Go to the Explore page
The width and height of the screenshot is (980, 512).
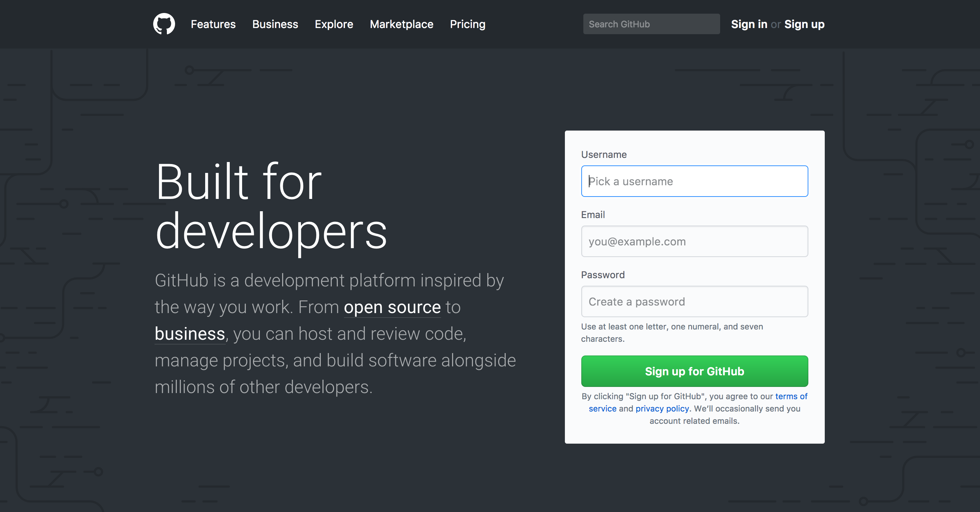[x=334, y=24]
